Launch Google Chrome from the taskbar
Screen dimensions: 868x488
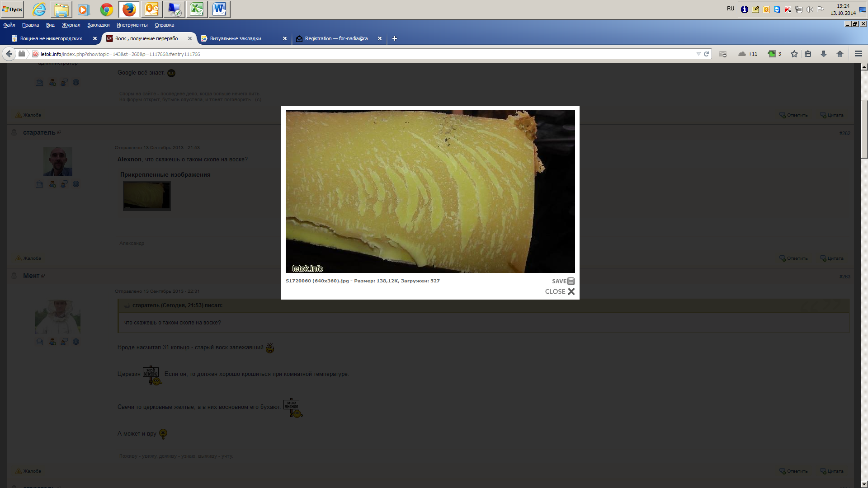pyautogui.click(x=107, y=9)
